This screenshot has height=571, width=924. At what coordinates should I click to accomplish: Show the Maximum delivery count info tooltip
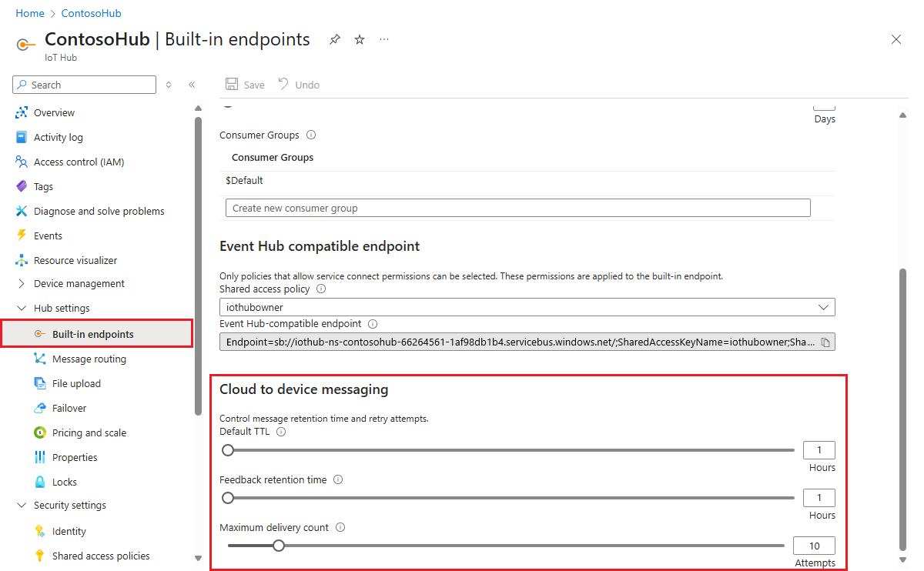(x=340, y=527)
